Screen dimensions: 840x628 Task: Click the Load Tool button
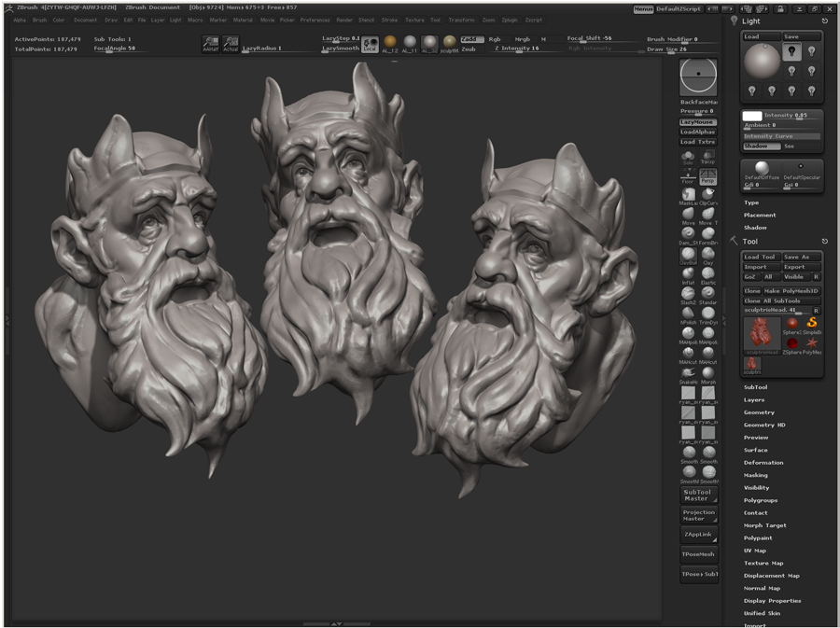click(762, 257)
